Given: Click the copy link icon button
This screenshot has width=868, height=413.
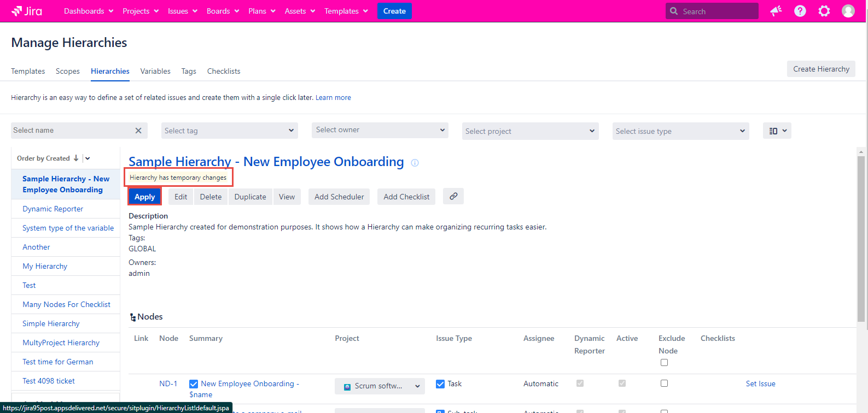Looking at the screenshot, I should 453,197.
